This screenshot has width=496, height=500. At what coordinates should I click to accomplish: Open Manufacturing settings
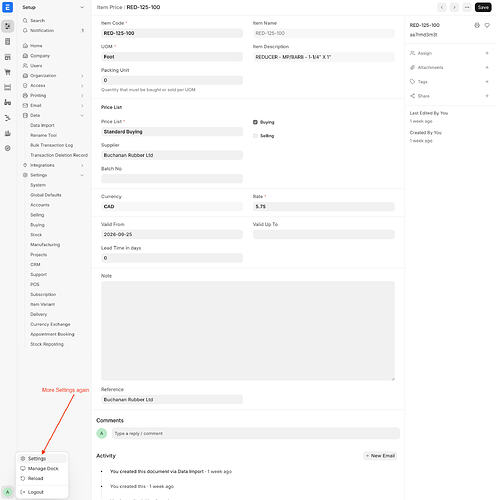(45, 245)
